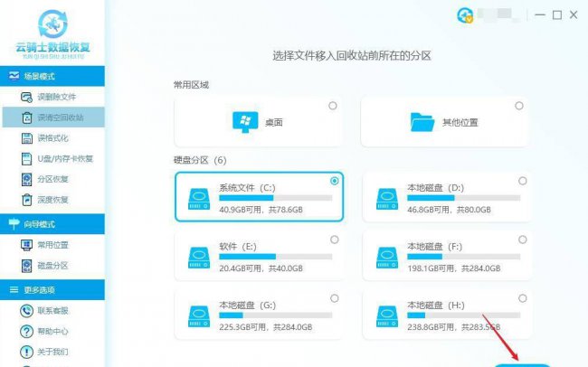Open the U盘/内存卡恢复 card icon
This screenshot has width=588, height=367.
click(26, 159)
